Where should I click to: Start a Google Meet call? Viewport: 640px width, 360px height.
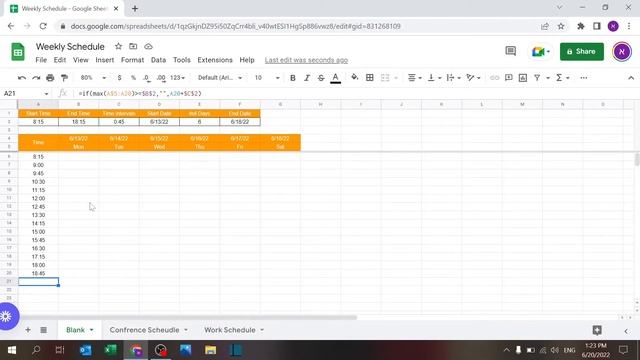click(541, 51)
